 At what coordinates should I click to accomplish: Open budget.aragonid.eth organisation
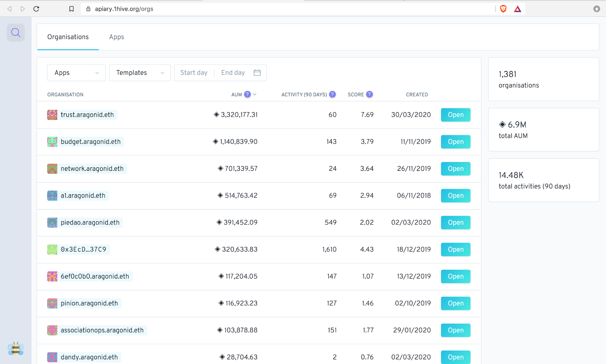456,142
